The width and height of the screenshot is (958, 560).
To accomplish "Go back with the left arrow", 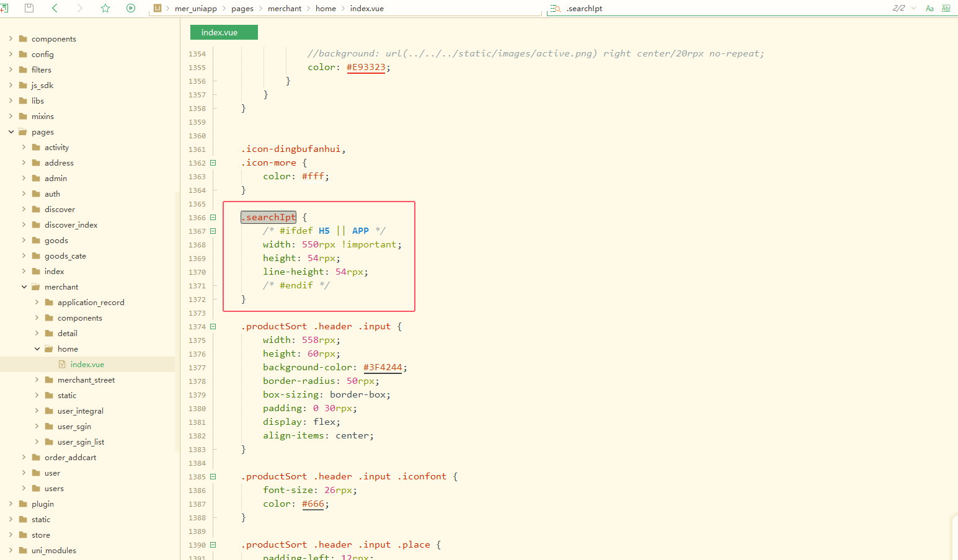I will pyautogui.click(x=55, y=8).
